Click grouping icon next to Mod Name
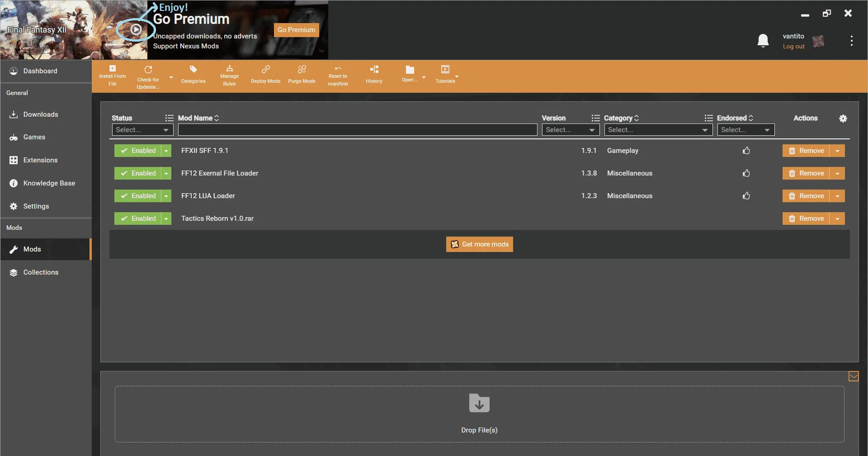The width and height of the screenshot is (868, 456). (x=170, y=118)
